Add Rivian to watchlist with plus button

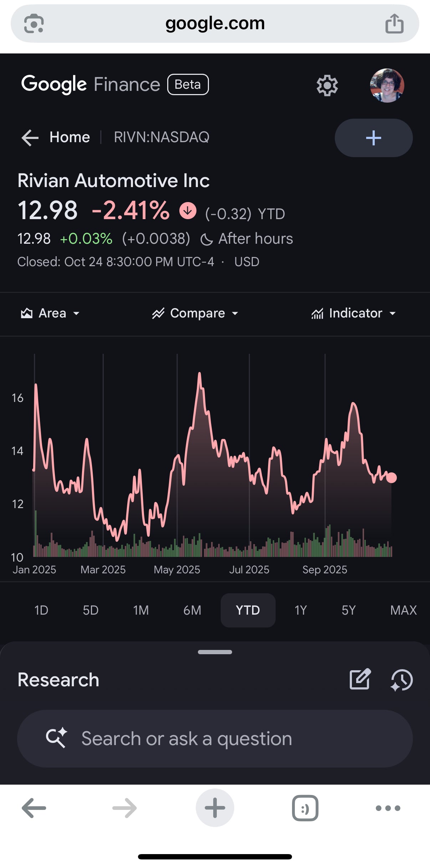coord(373,138)
